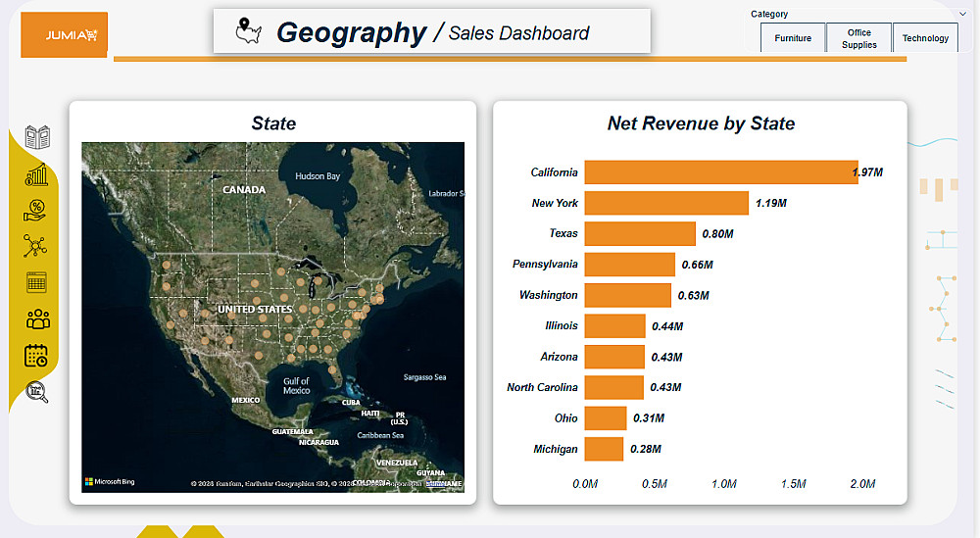Click the Florida bubble on the map
Viewport: 980px width, 538px height.
(333, 369)
